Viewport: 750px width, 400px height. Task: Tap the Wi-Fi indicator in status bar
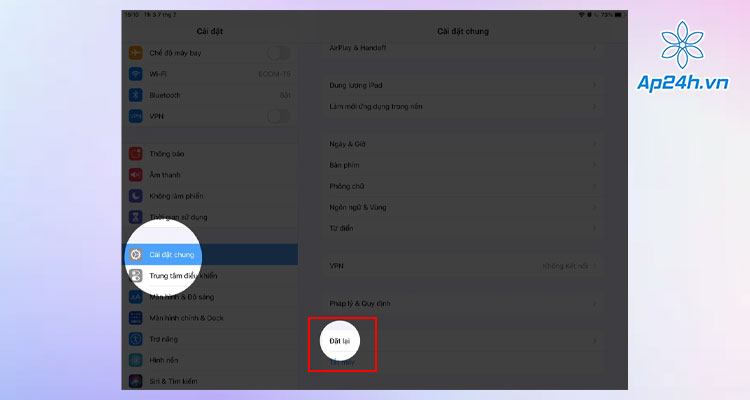click(582, 15)
